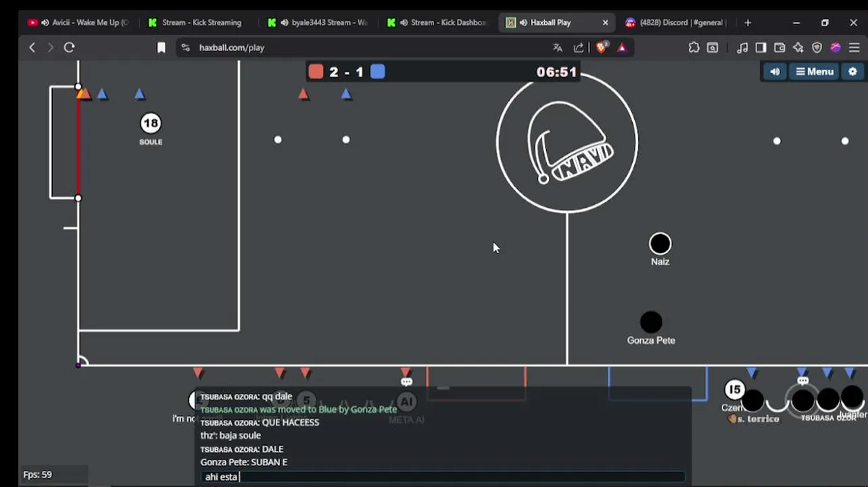This screenshot has height=487, width=868.
Task: Click the chat input containing 'ahi esta'
Action: (443, 477)
